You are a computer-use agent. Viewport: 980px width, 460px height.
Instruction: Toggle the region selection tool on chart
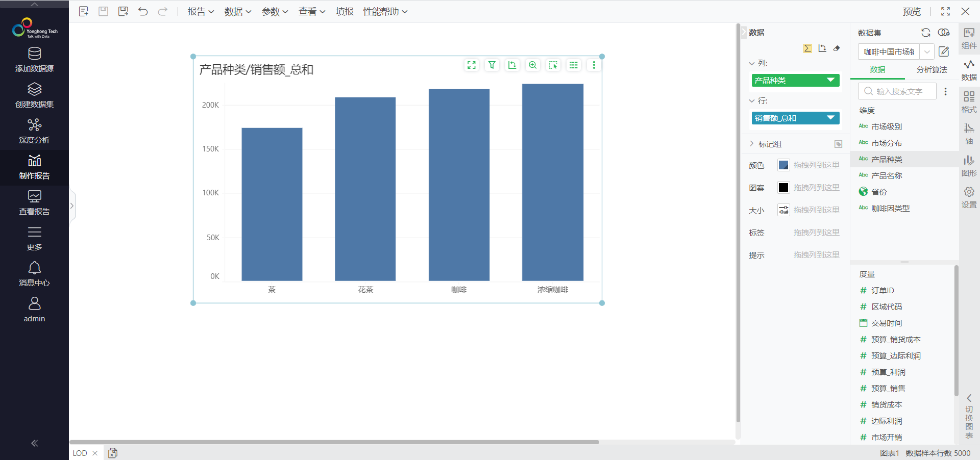tap(553, 65)
